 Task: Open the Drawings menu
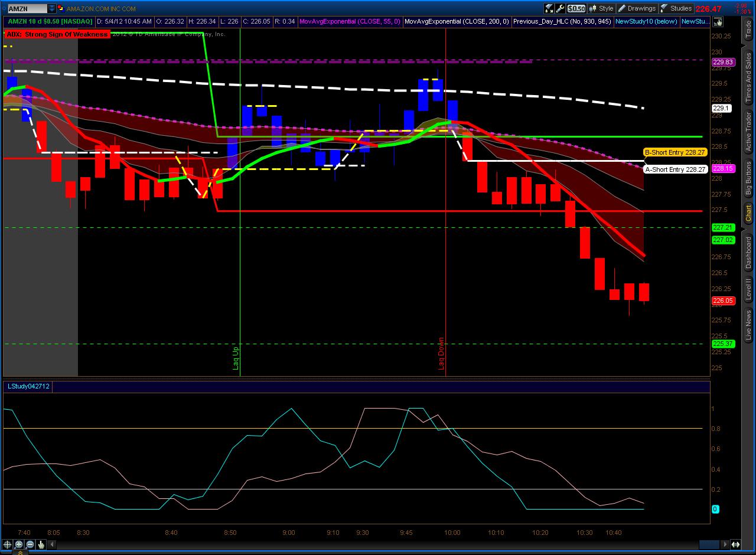pyautogui.click(x=637, y=8)
